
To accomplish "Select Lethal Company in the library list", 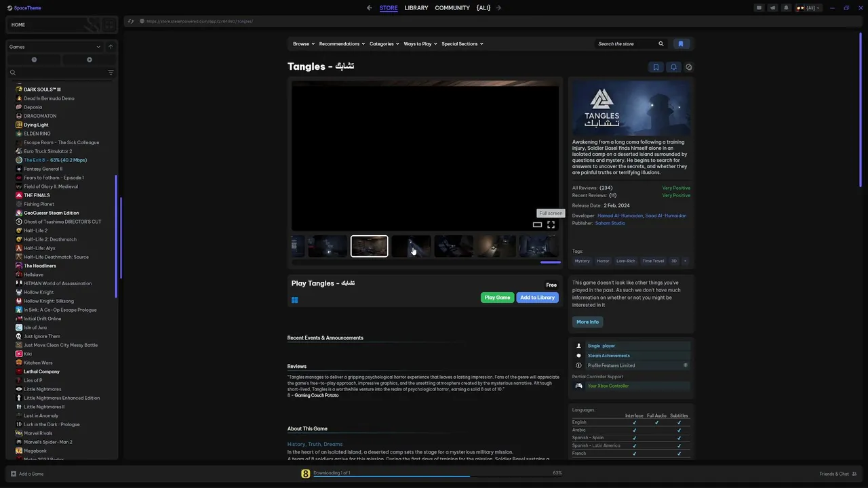I will 41,371.
